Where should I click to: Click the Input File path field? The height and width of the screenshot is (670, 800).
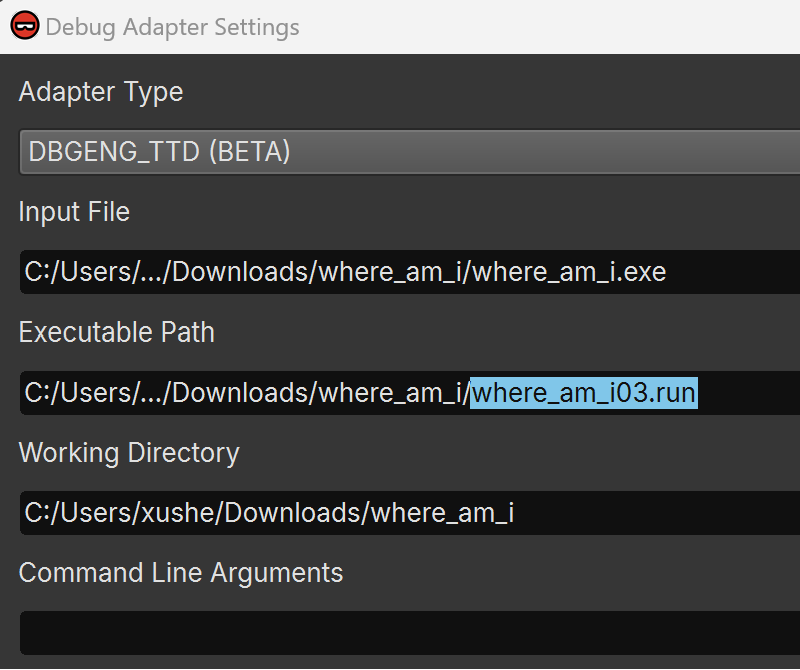[x=410, y=272]
